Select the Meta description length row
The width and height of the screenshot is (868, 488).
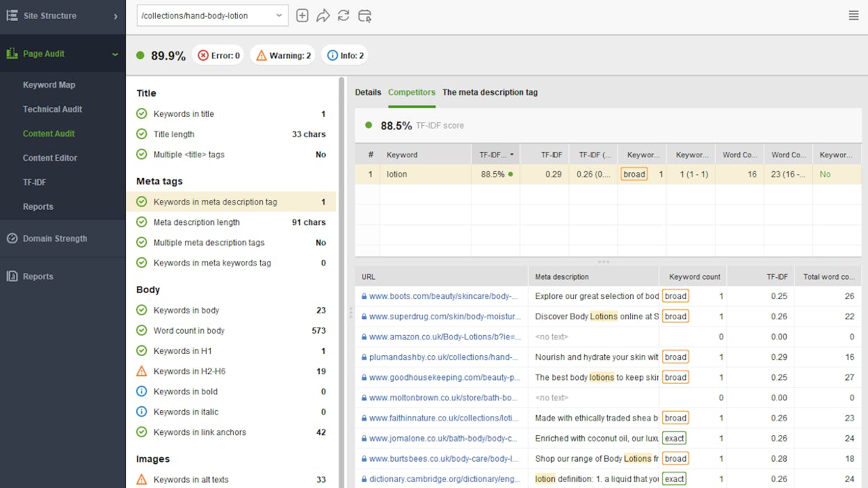(231, 222)
